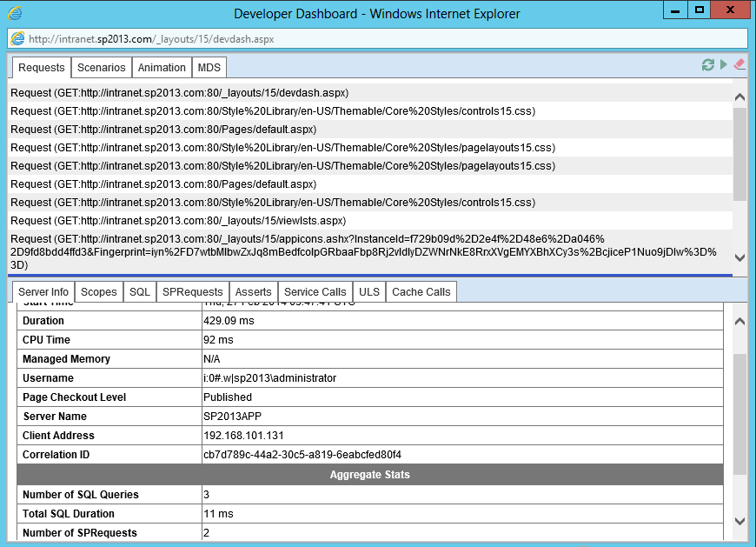Click the Correlation ID value

click(302, 455)
